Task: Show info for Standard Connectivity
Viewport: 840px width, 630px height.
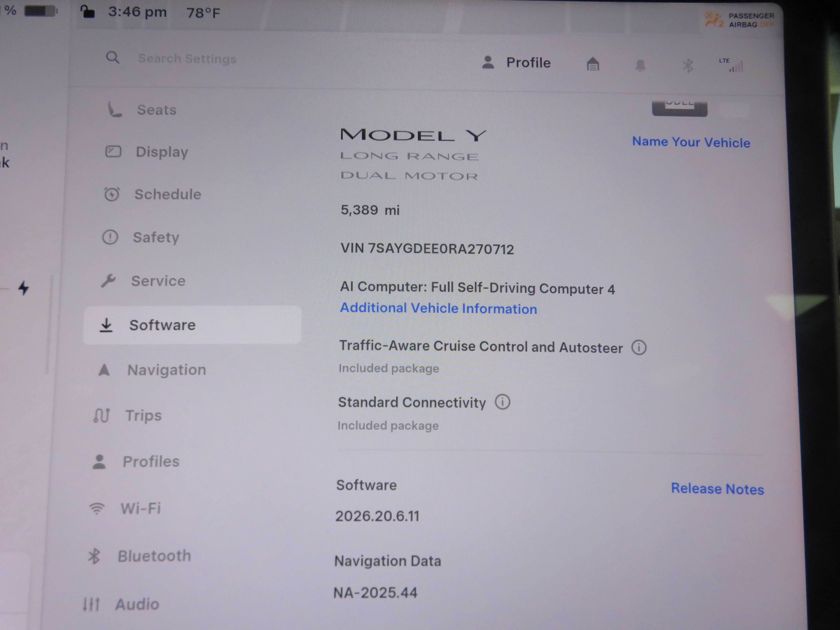Action: (502, 402)
